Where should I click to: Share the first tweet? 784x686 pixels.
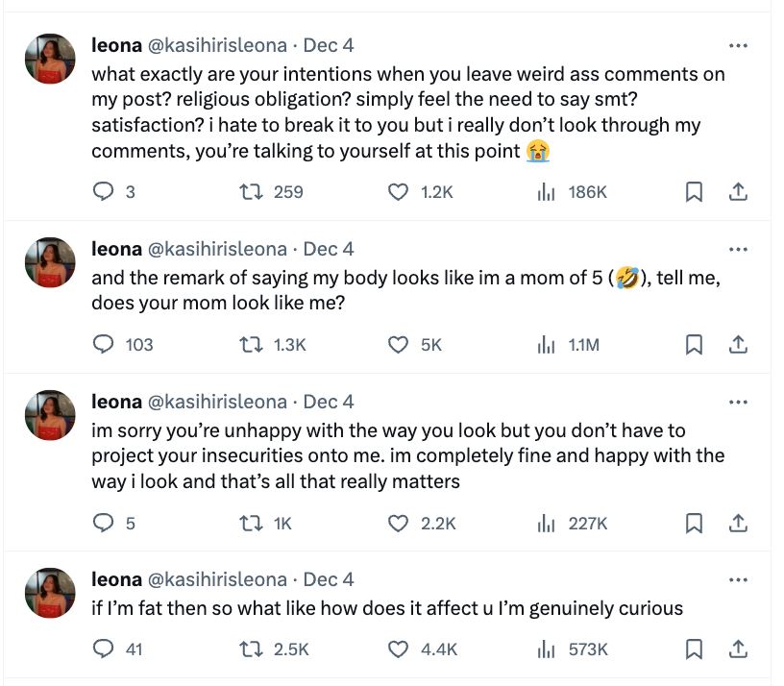[738, 191]
